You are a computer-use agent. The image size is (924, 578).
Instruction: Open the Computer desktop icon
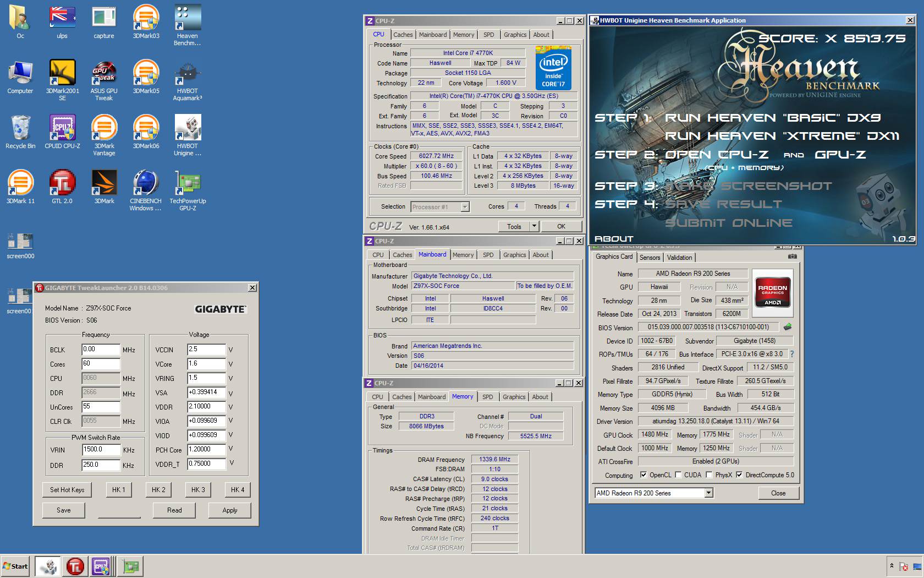pyautogui.click(x=20, y=77)
